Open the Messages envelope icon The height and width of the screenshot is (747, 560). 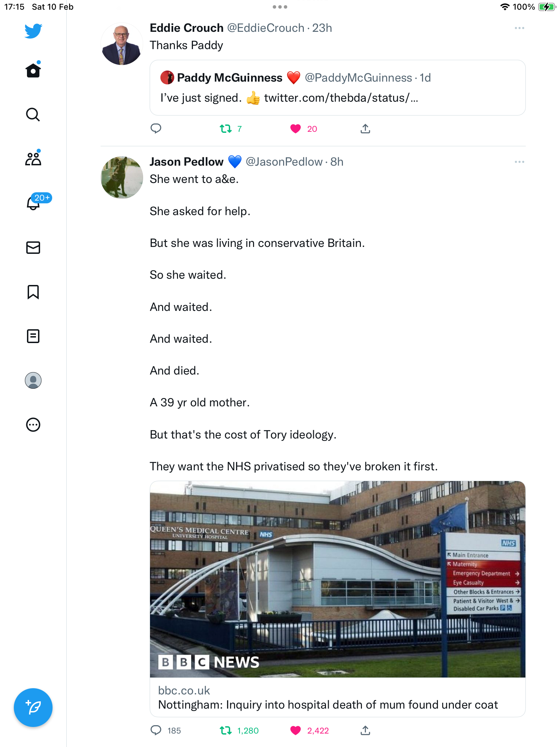(x=33, y=248)
